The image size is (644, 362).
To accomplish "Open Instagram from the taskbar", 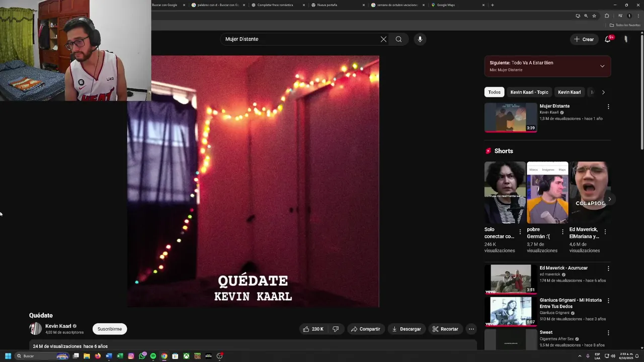I will click(x=131, y=356).
